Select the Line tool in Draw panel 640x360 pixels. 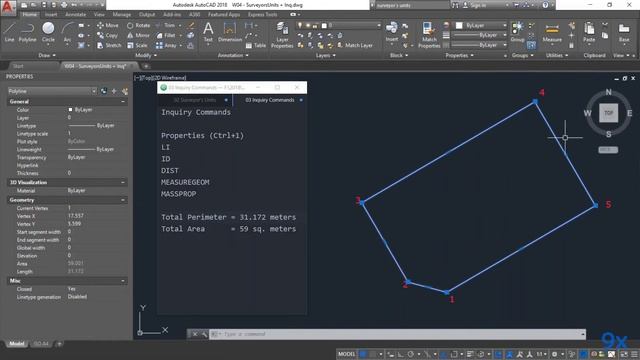click(9, 32)
